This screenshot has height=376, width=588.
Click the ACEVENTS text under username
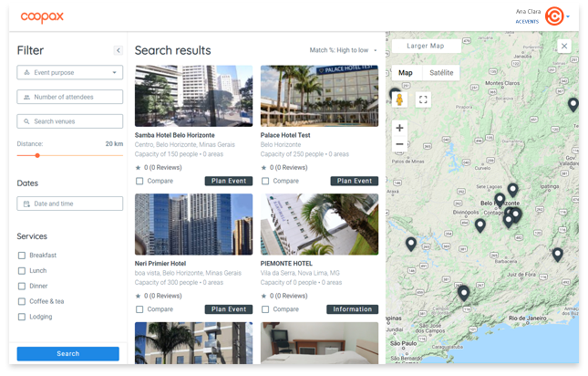[527, 22]
